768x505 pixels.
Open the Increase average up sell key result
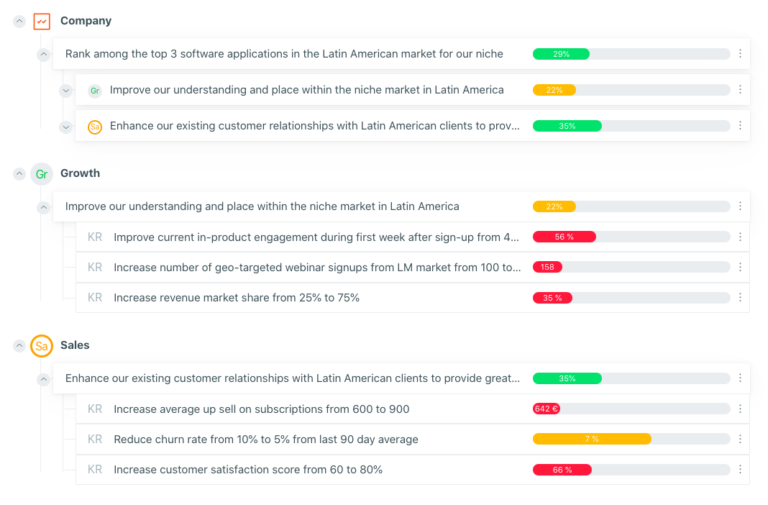click(261, 409)
